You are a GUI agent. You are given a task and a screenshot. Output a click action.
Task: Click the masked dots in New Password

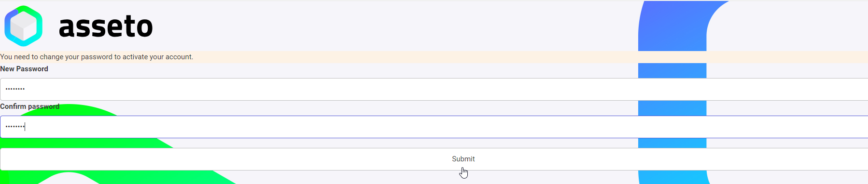pyautogui.click(x=15, y=89)
